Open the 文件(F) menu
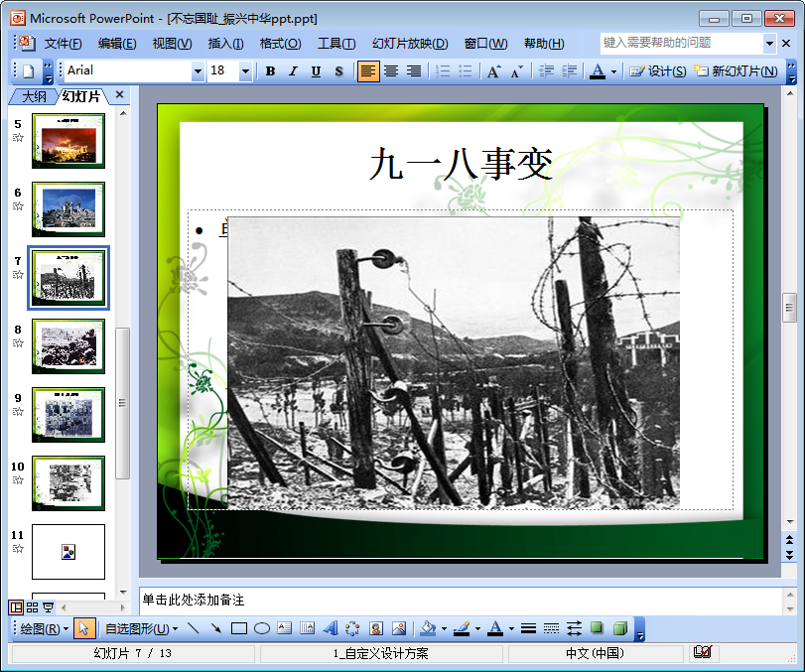805x672 pixels. pyautogui.click(x=63, y=44)
